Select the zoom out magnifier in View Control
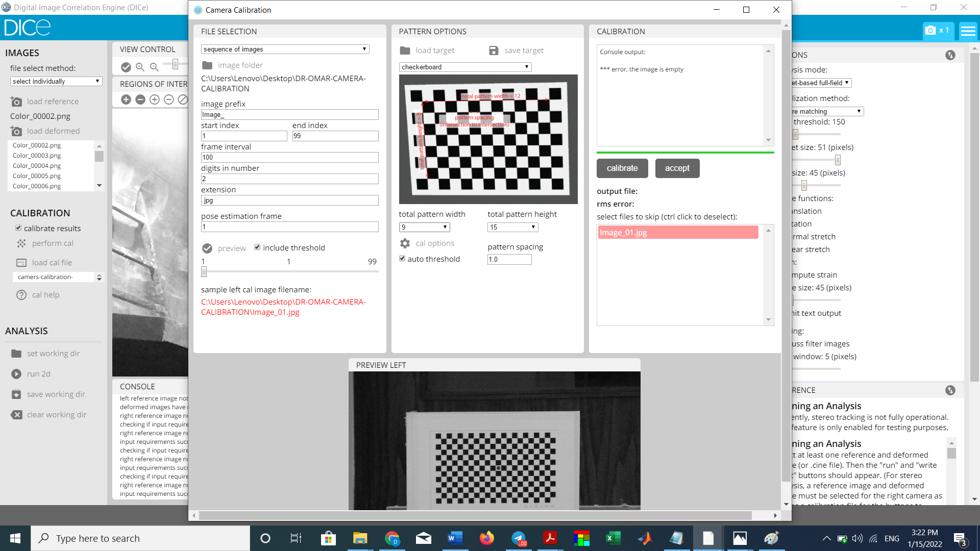 pyautogui.click(x=155, y=67)
